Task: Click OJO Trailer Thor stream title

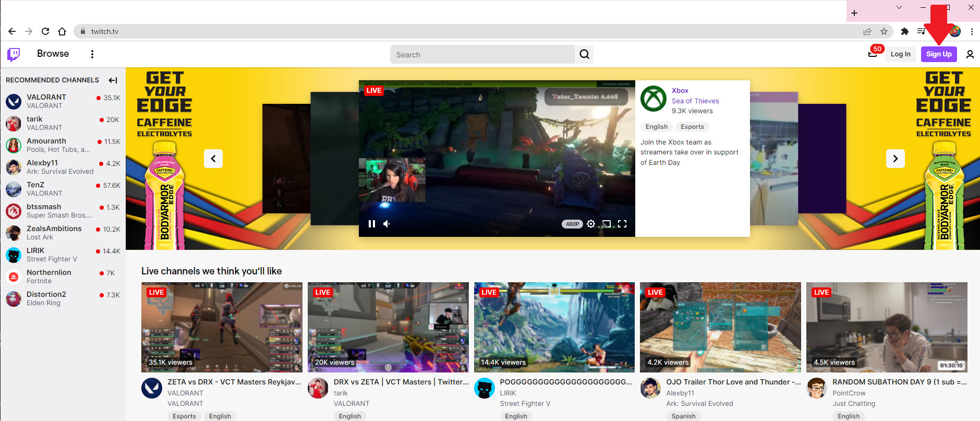Action: pos(733,382)
